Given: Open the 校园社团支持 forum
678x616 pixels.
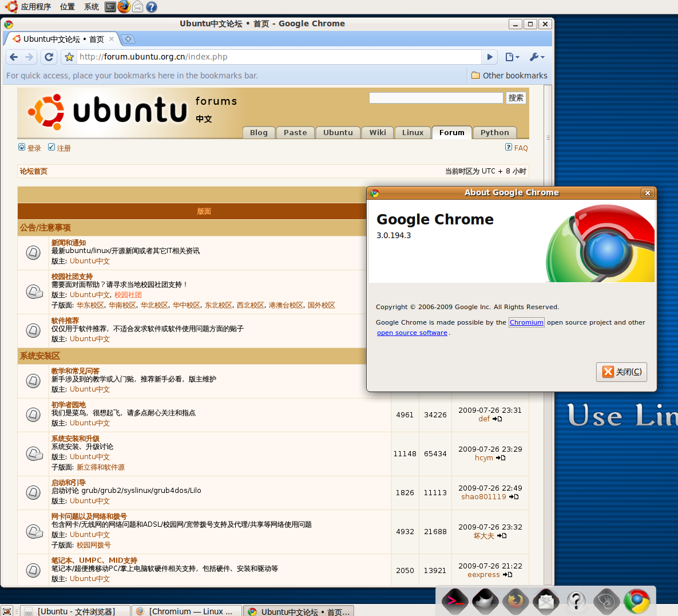Looking at the screenshot, I should pyautogui.click(x=72, y=277).
